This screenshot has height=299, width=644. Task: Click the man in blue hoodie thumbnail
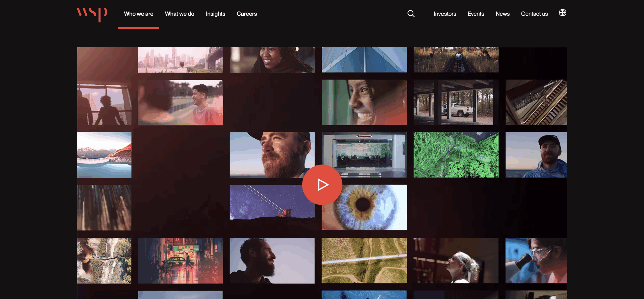tap(536, 155)
